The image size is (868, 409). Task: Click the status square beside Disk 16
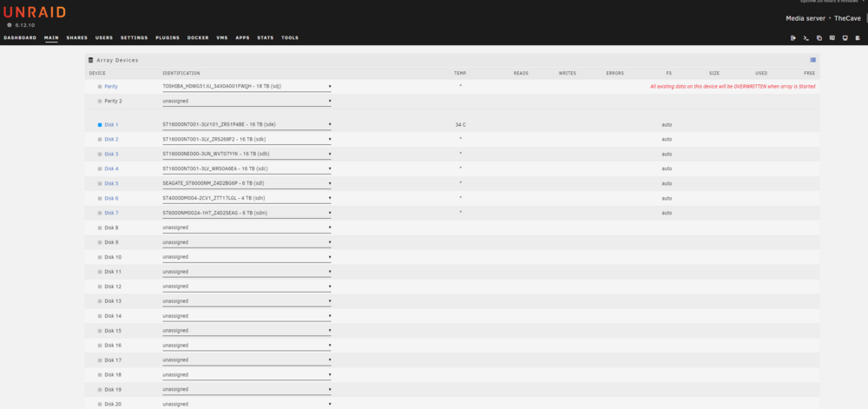[100, 346]
